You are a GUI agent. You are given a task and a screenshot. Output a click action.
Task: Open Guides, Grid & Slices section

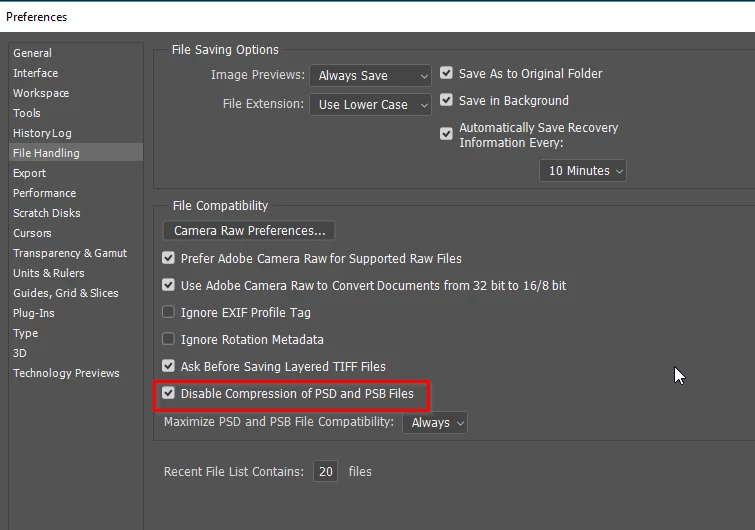tap(65, 293)
